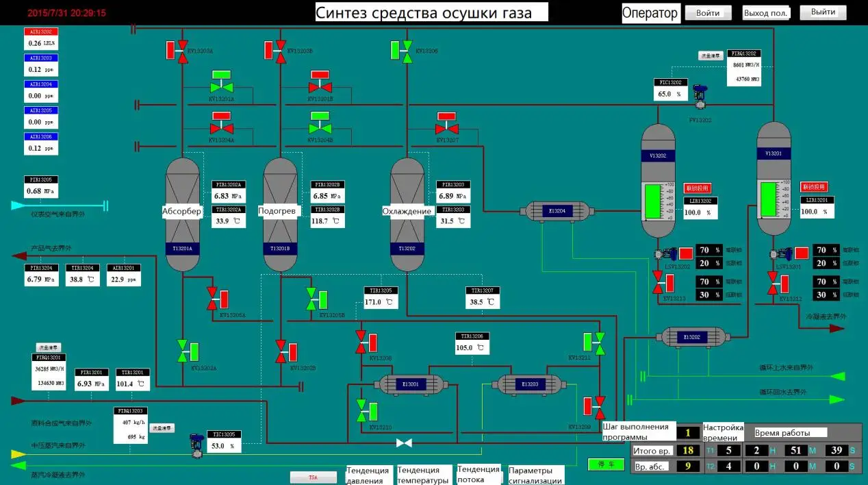
Task: Switch to Тенденция температуры view
Action: 423,475
